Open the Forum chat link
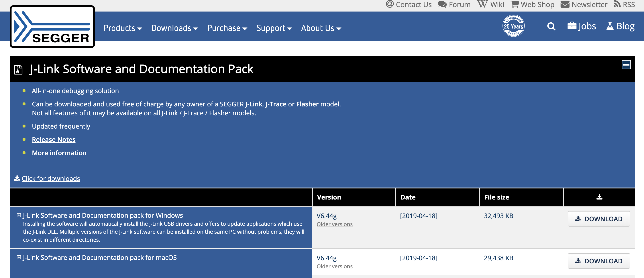 pos(454,4)
